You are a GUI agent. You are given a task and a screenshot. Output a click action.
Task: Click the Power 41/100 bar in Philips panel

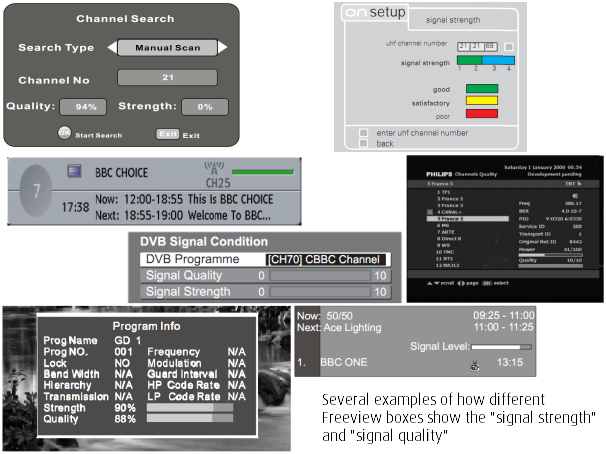pos(550,255)
